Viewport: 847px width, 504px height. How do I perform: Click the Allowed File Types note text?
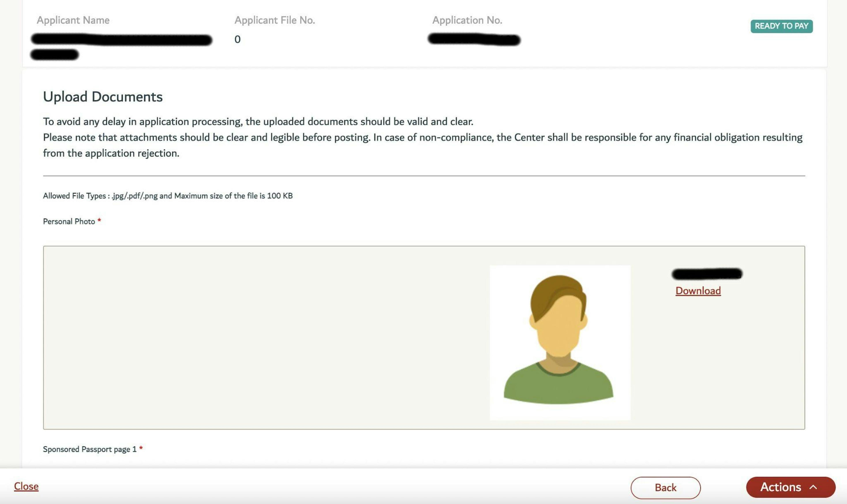coord(167,196)
